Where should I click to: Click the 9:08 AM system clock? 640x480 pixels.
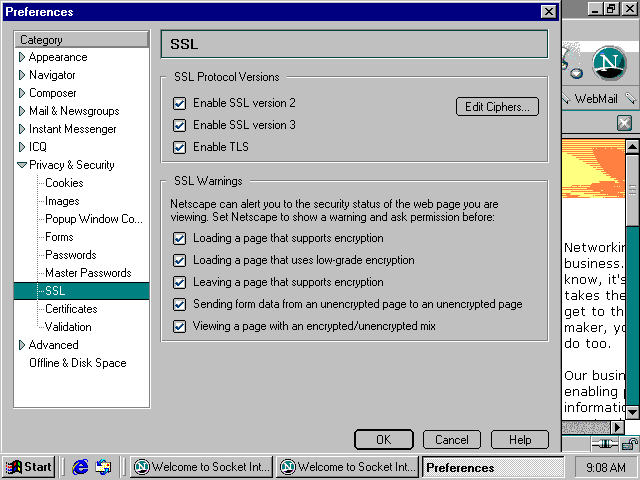tap(605, 467)
